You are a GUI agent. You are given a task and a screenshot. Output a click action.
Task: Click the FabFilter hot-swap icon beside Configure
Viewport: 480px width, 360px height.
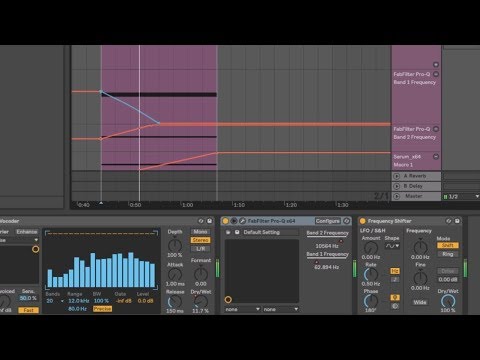coord(347,221)
